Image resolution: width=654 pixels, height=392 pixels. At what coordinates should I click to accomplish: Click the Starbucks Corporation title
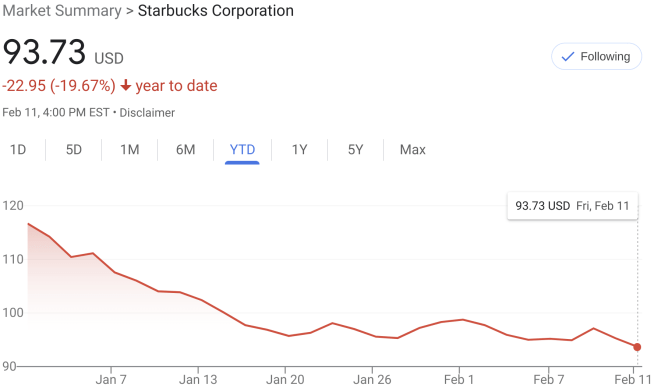pos(216,10)
